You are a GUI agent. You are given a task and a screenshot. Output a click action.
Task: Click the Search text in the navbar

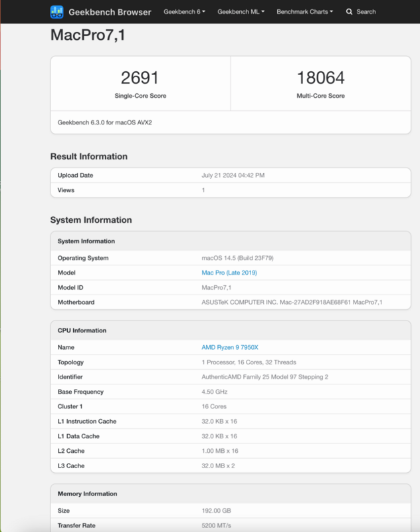click(366, 12)
